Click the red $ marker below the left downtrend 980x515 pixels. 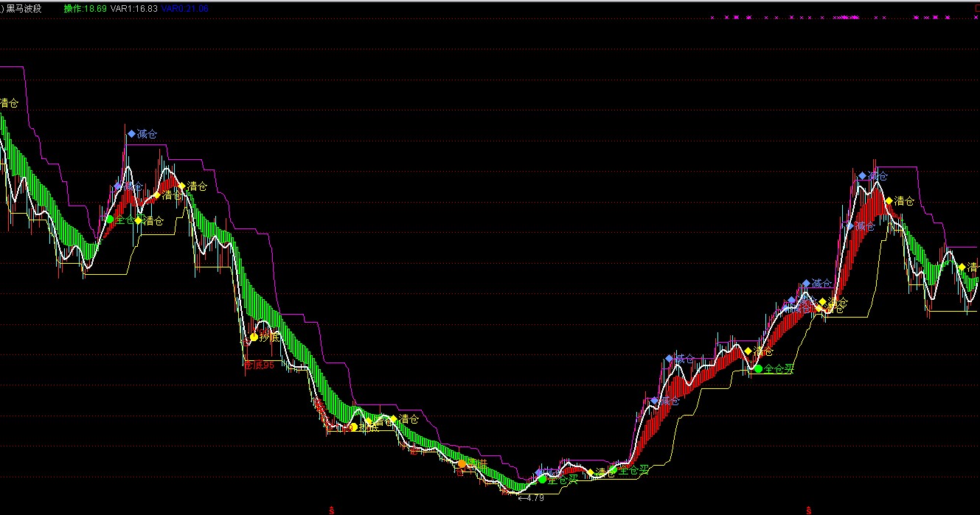click(x=331, y=510)
